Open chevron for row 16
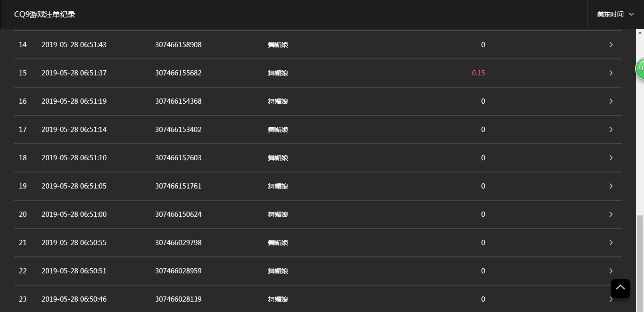Screen dimensions: 644x312 point(611,101)
